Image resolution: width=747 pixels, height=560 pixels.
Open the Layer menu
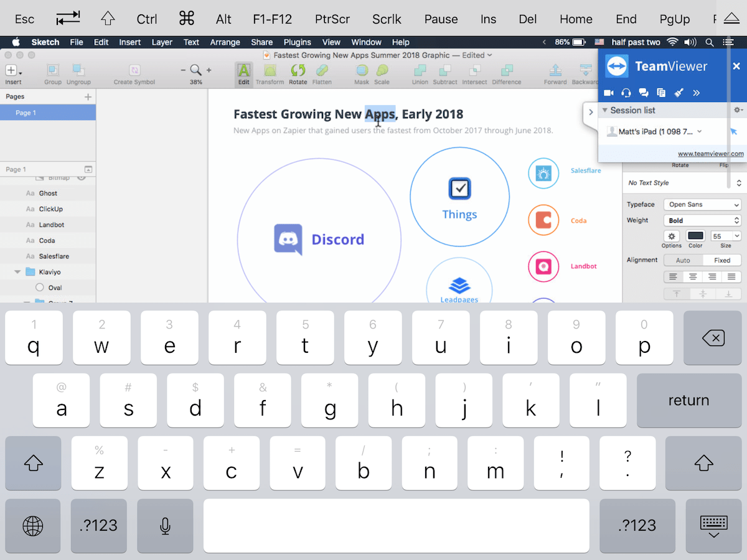pyautogui.click(x=162, y=42)
